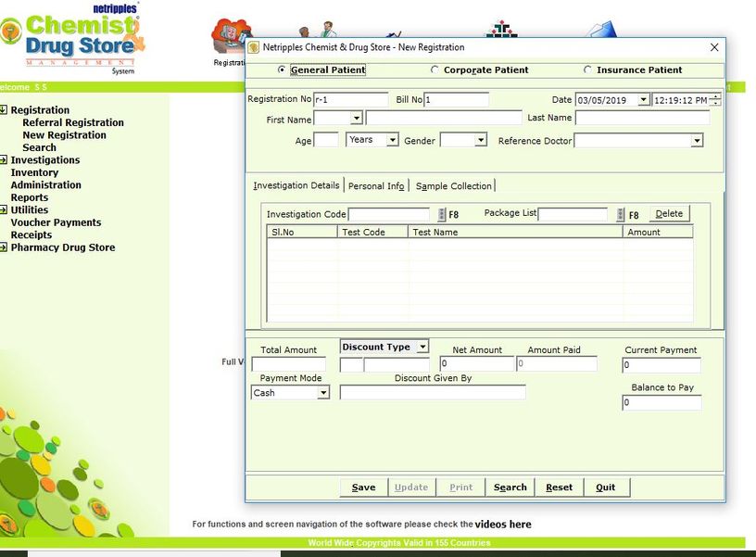Image resolution: width=756 pixels, height=557 pixels.
Task: Click the Registration No field
Action: click(x=350, y=100)
